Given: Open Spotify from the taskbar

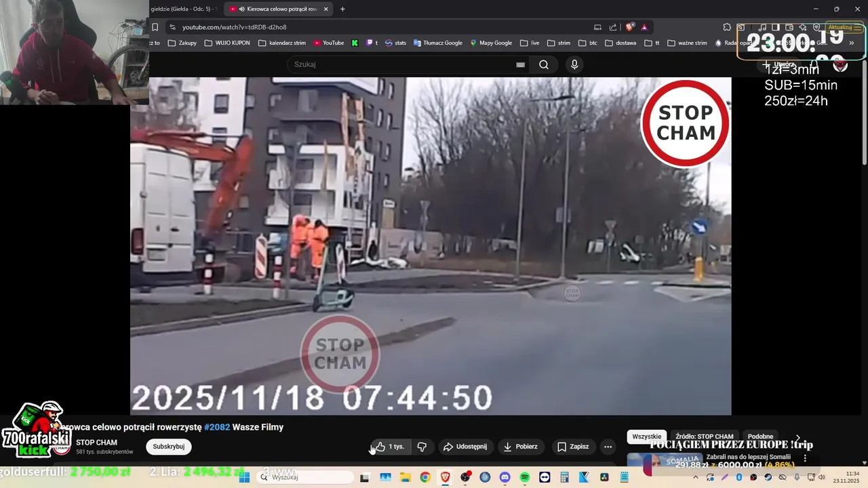Looking at the screenshot, I should [525, 477].
